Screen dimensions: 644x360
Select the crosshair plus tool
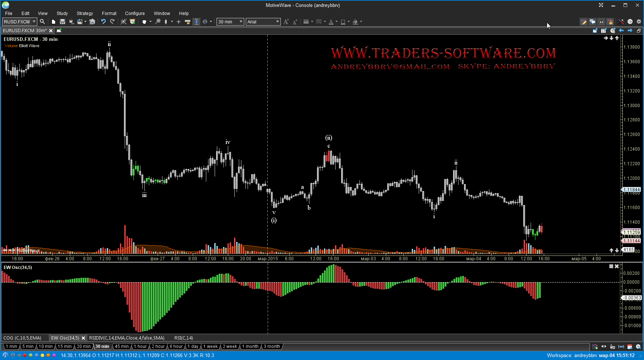(x=178, y=22)
